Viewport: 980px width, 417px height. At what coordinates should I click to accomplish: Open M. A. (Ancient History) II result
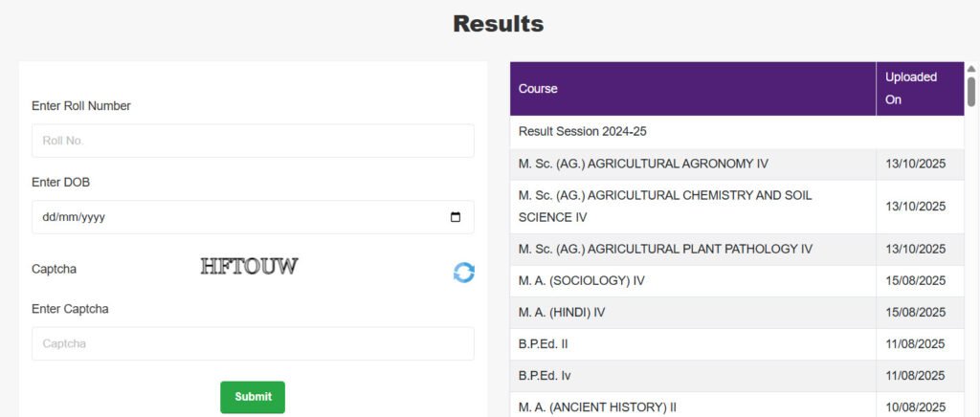597,406
